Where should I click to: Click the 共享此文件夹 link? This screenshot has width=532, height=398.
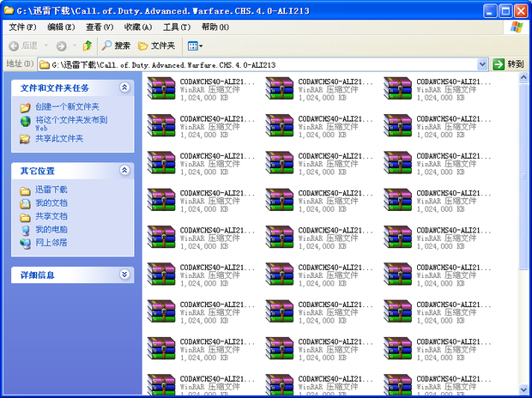(x=59, y=138)
